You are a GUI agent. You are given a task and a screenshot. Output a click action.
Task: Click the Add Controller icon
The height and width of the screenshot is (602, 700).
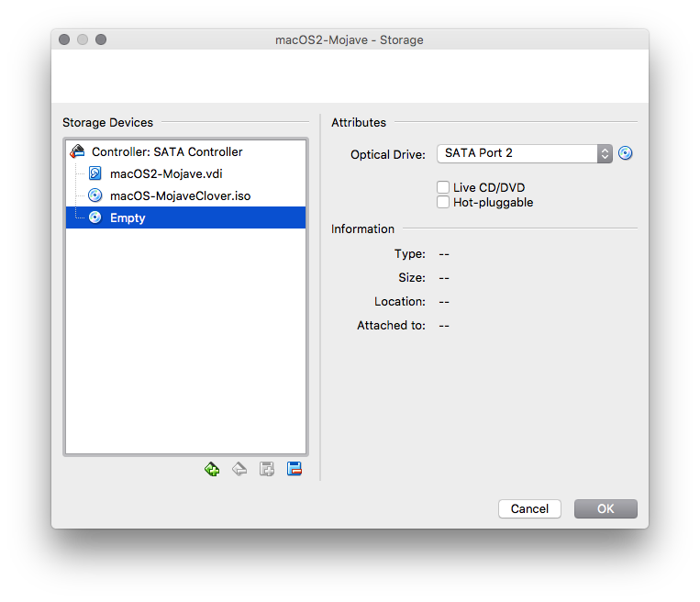point(212,469)
